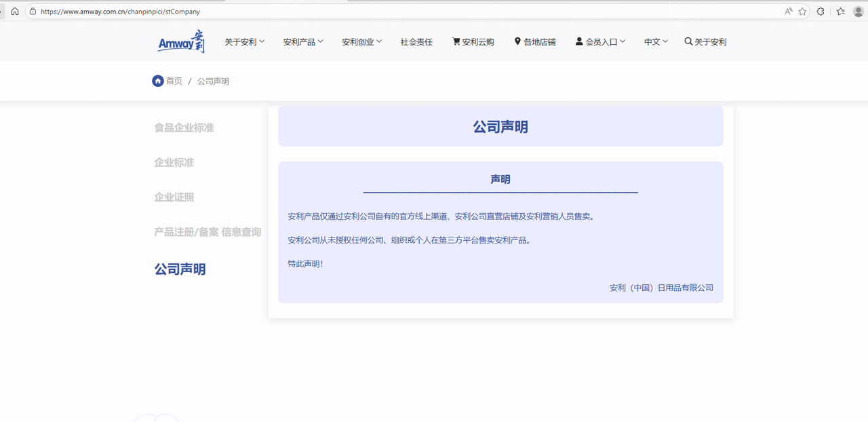Click the home icon in breadcrumb
868x422 pixels.
pos(158,81)
